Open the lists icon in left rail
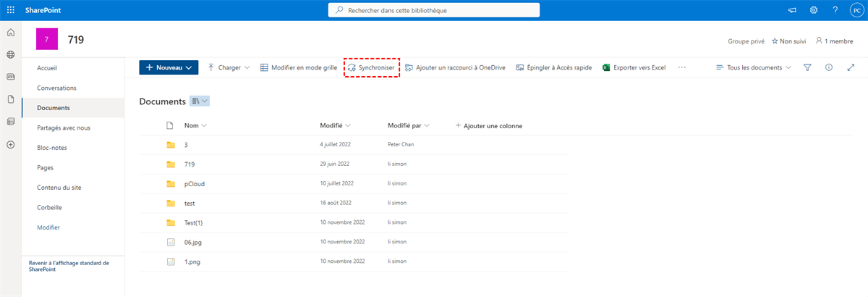 tap(10, 122)
